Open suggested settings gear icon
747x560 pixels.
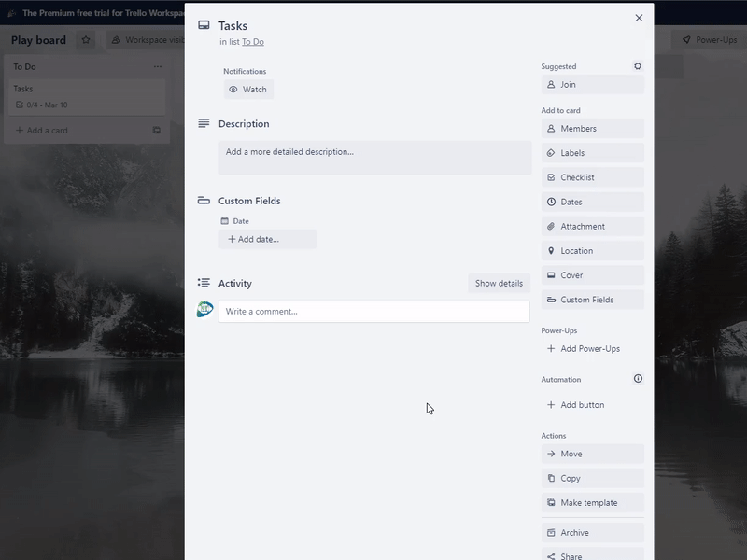[x=638, y=66]
